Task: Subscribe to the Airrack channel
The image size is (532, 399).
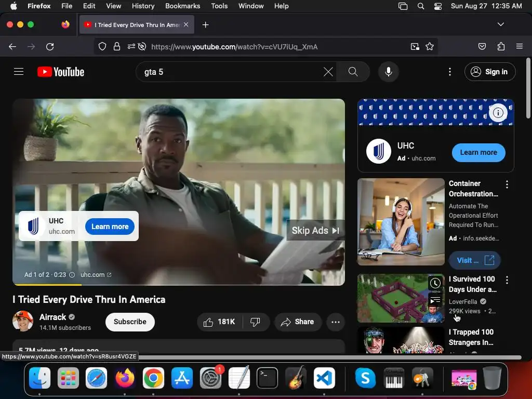Action: [x=130, y=322]
